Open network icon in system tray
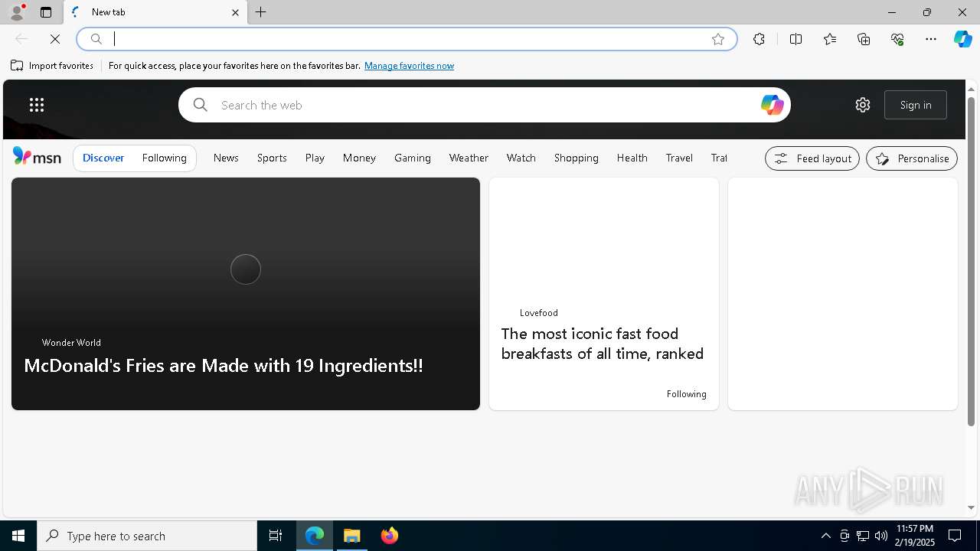The width and height of the screenshot is (980, 551). 863,536
